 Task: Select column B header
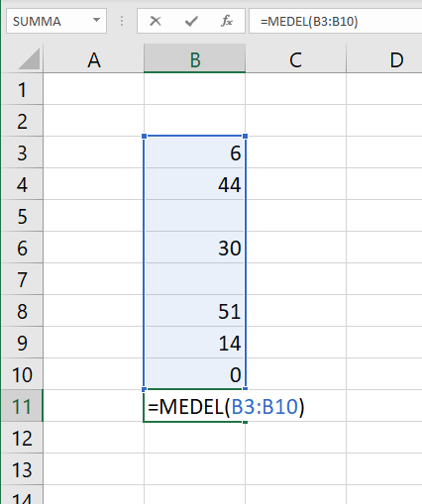tap(195, 58)
